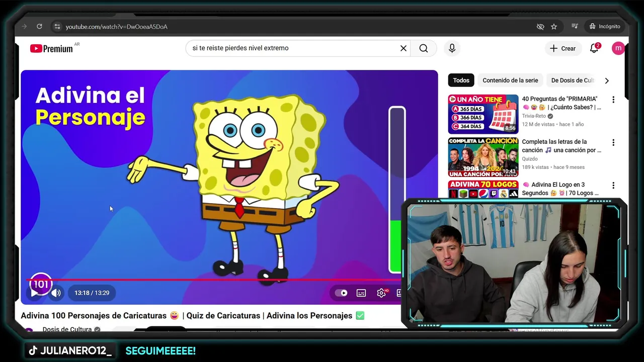Screen dimensions: 644x362
Task: Select Contenido de la serie chip
Action: pyautogui.click(x=510, y=80)
